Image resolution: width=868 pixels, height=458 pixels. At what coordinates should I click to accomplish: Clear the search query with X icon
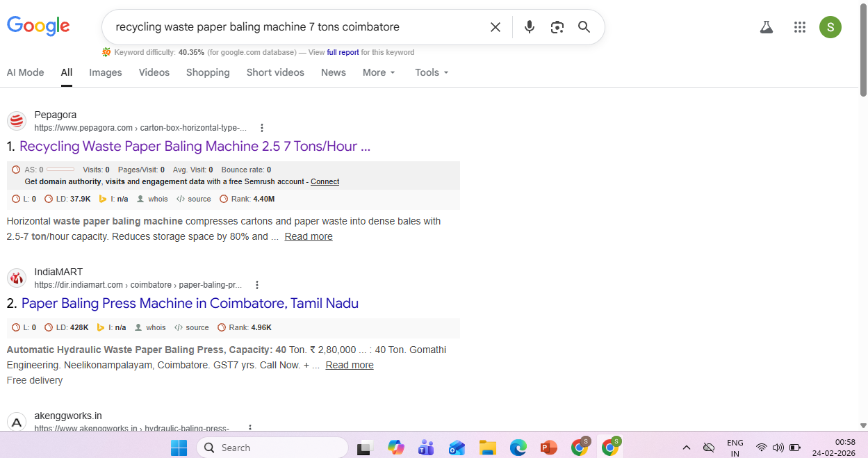[496, 27]
